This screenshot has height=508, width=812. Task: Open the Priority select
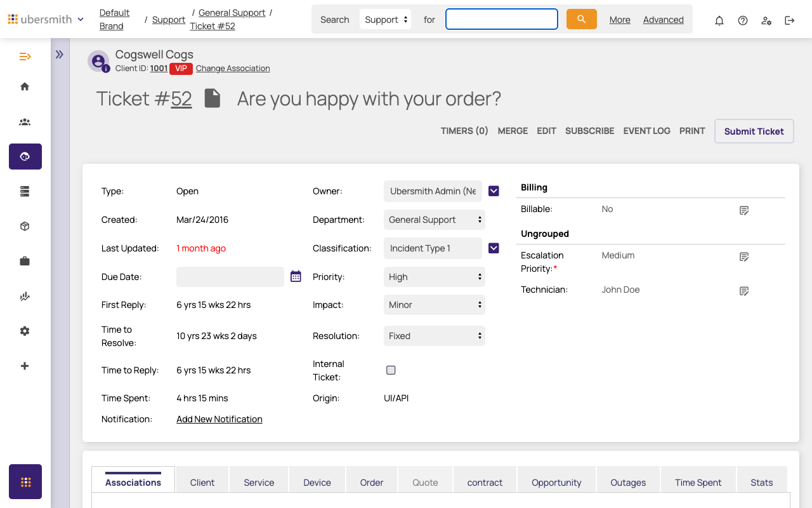coord(435,277)
